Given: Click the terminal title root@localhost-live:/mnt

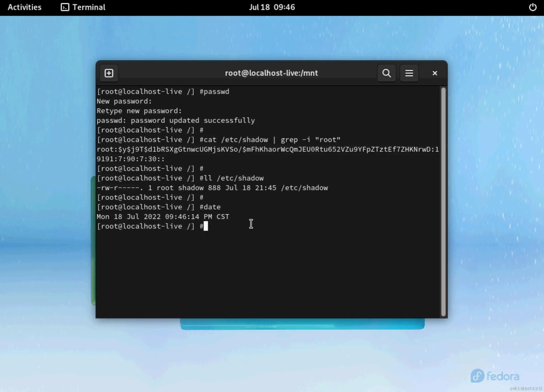Looking at the screenshot, I should click(271, 73).
